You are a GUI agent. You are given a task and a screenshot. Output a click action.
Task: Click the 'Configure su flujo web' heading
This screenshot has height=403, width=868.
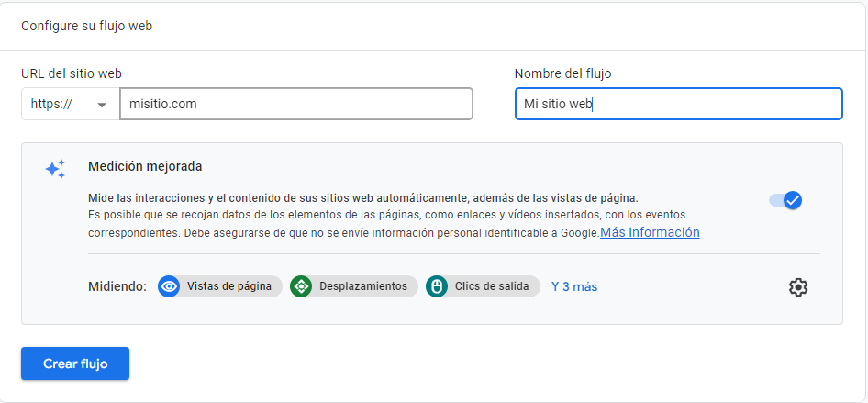click(87, 26)
